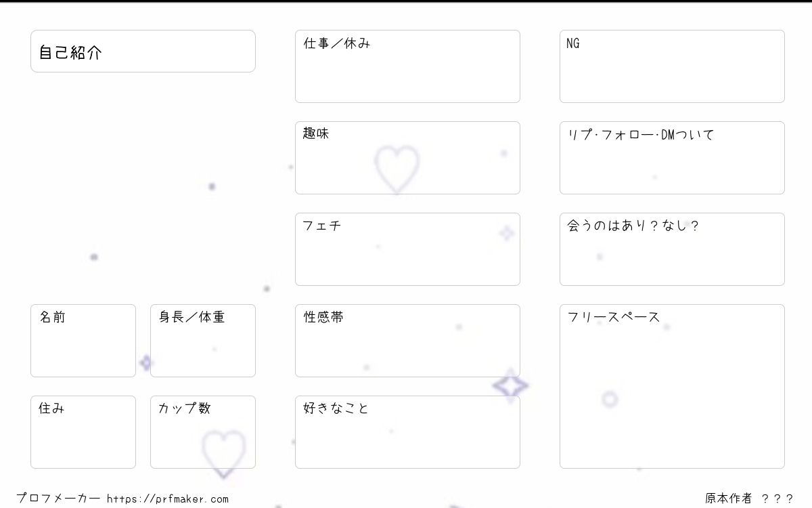Click the 原本作者 ？？？ credit text
This screenshot has height=508, width=812.
coord(749,499)
